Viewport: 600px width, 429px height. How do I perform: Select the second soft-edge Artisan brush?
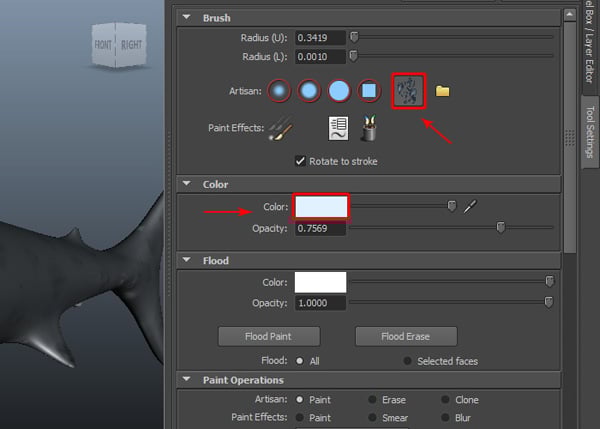(x=309, y=92)
